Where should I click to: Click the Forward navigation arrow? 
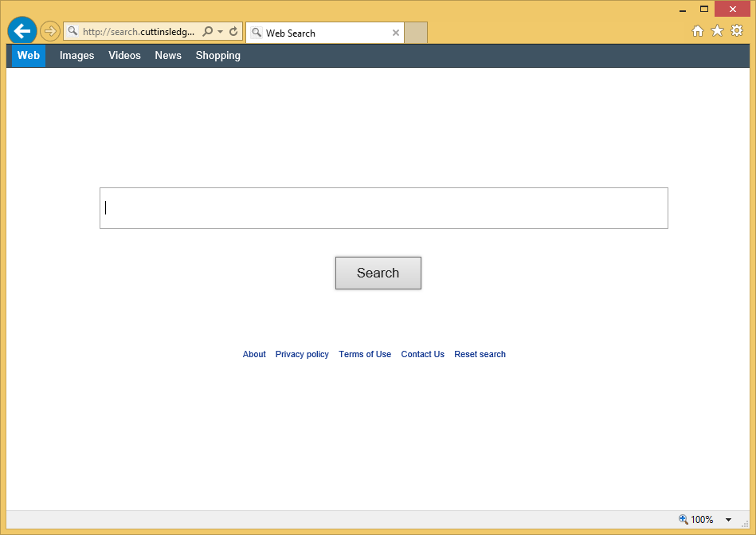[x=50, y=32]
